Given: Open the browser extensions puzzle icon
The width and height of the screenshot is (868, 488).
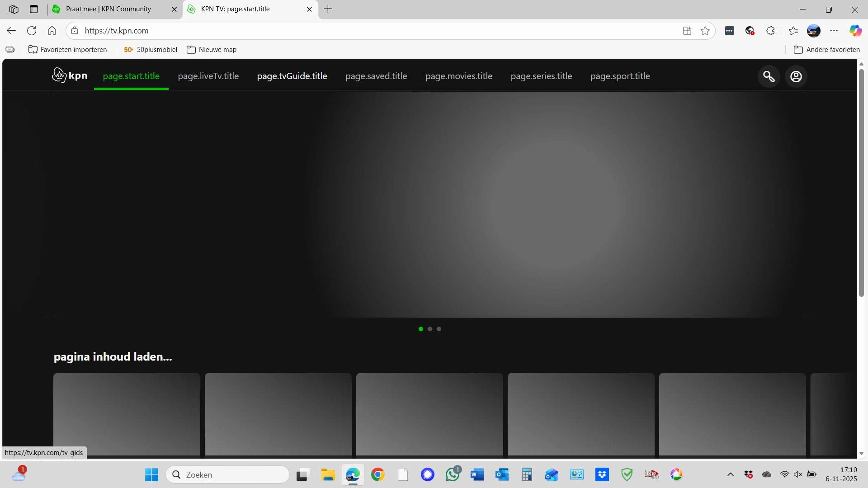Looking at the screenshot, I should pyautogui.click(x=770, y=31).
